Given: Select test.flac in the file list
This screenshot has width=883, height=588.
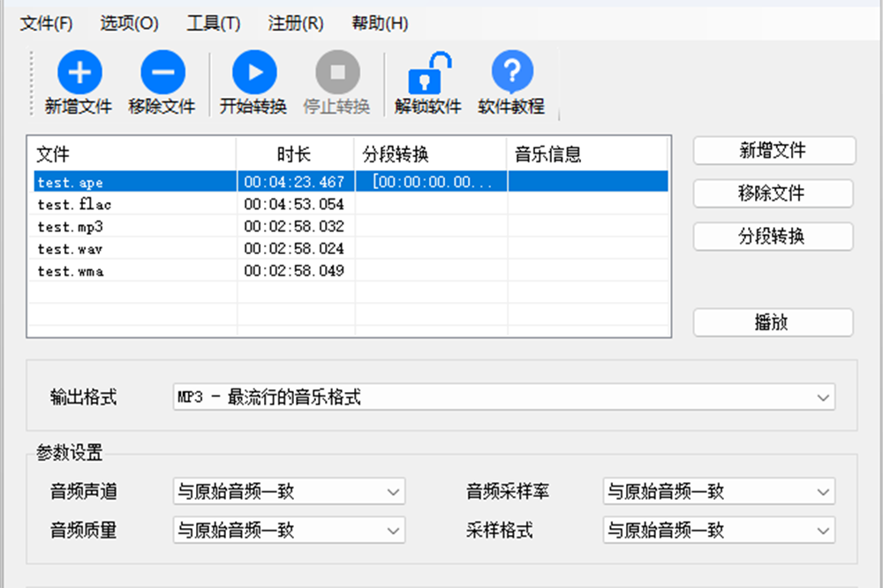Looking at the screenshot, I should (75, 205).
